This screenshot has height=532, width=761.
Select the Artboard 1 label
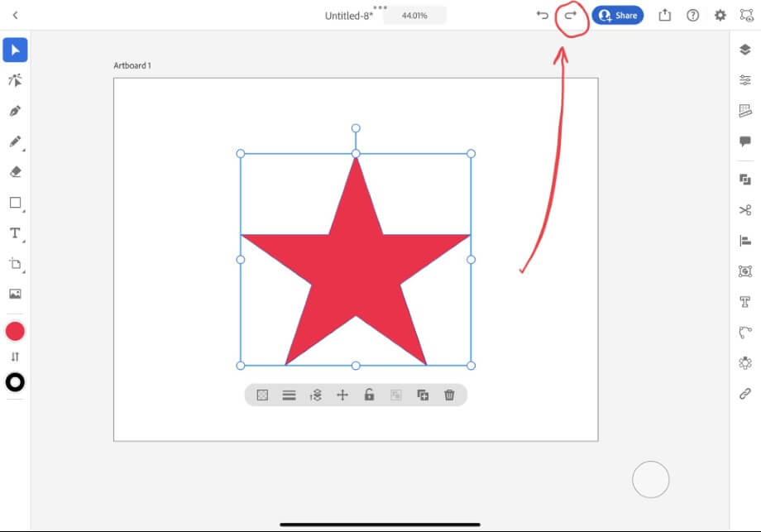pos(132,65)
